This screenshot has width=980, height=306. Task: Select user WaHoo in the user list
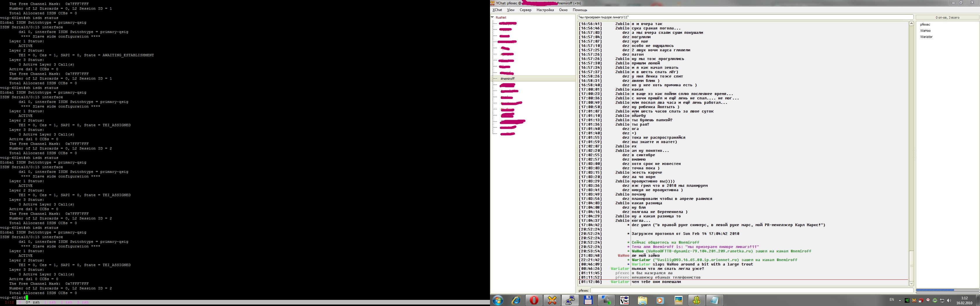925,31
